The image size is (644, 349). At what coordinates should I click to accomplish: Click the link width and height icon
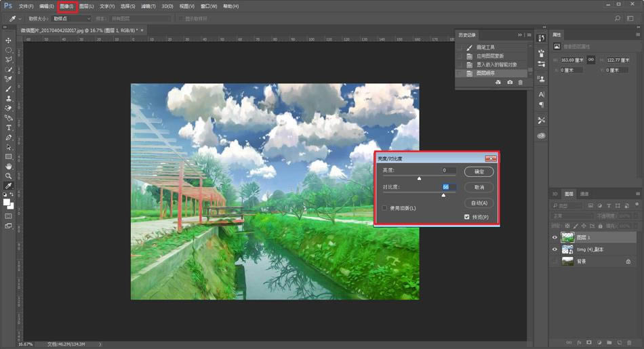(x=591, y=60)
